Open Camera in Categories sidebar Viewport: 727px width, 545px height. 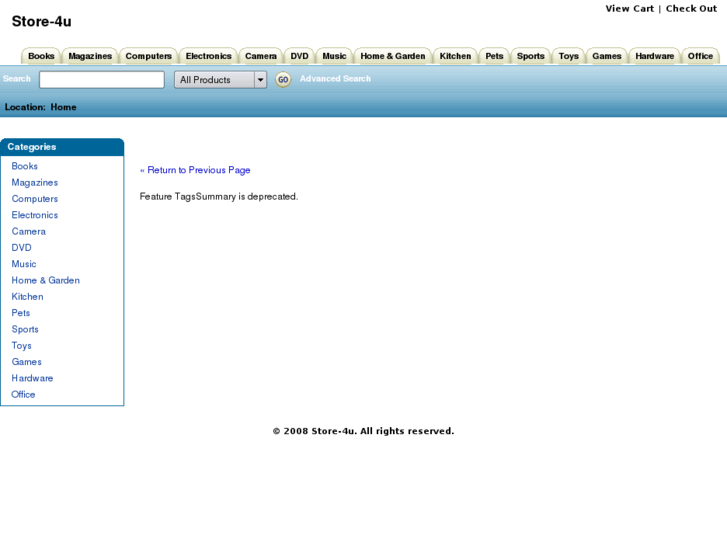[x=29, y=231]
